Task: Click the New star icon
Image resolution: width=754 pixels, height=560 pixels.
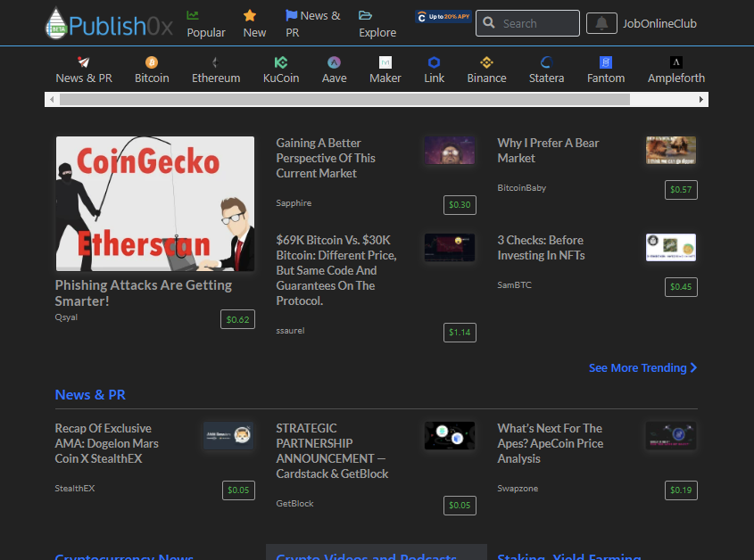Action: pyautogui.click(x=250, y=15)
